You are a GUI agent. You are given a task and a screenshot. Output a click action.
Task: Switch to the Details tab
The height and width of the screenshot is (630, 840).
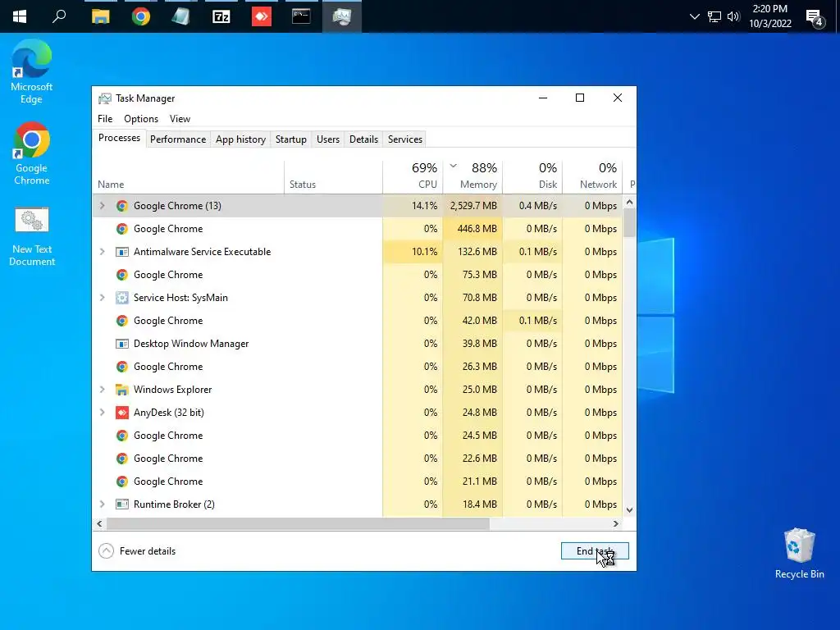(363, 139)
